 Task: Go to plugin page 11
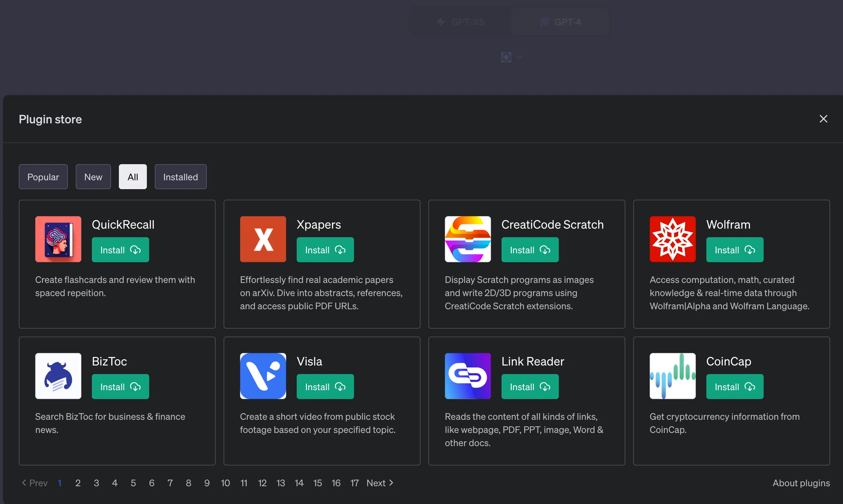pos(244,483)
